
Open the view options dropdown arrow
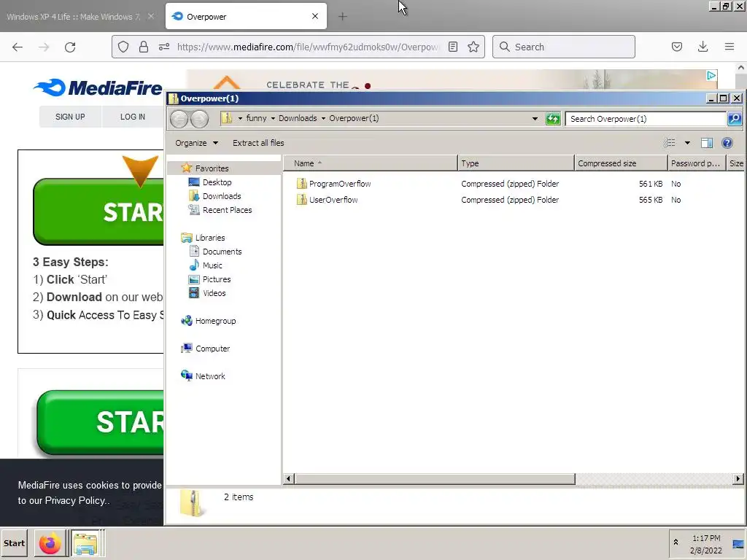click(x=687, y=143)
